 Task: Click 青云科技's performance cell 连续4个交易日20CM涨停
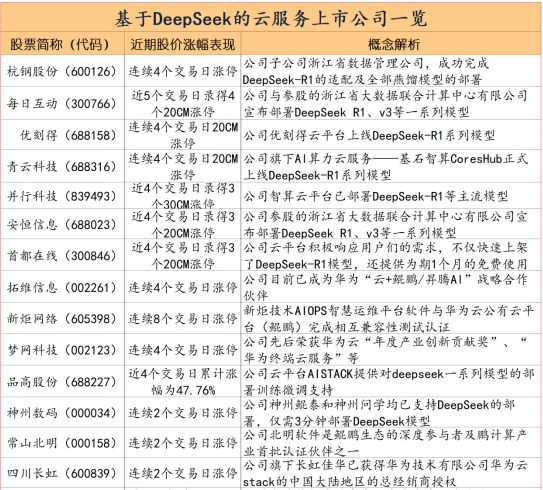click(183, 167)
